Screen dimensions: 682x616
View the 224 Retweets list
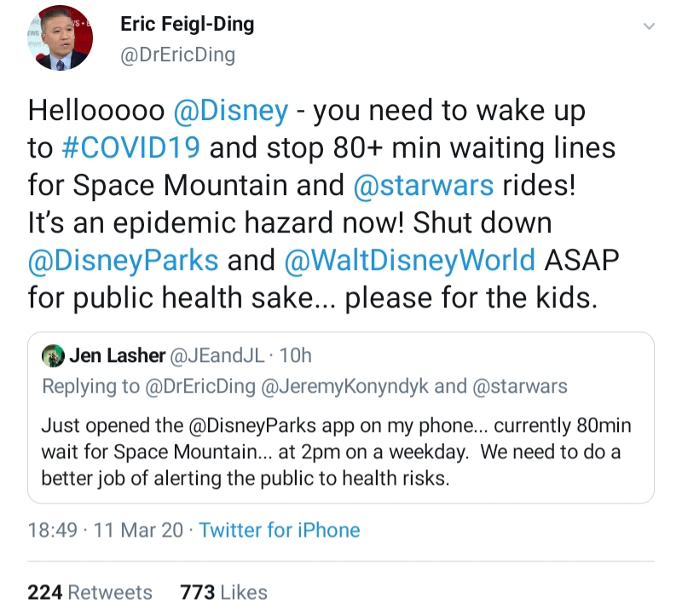coord(90,592)
